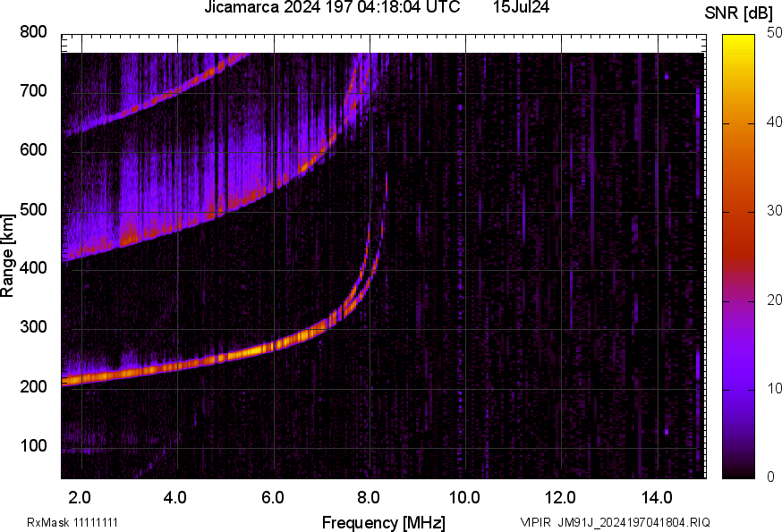Click the 'Range [km]' axis label

[x=7, y=256]
